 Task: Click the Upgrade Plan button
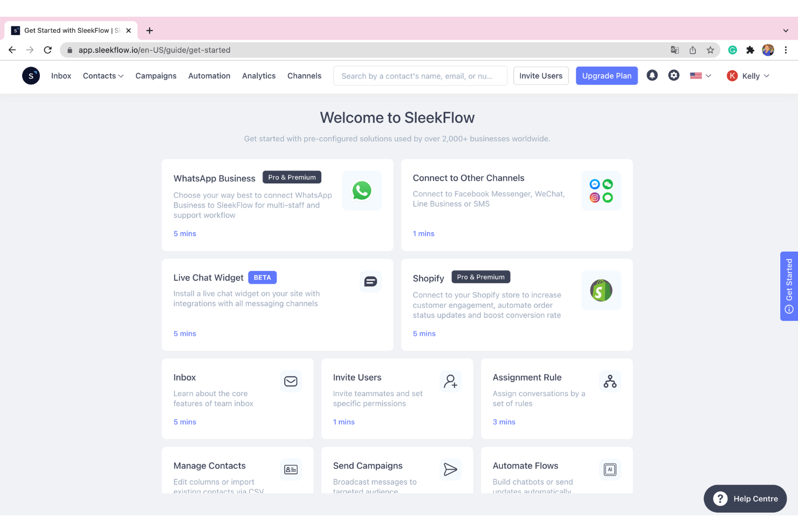pyautogui.click(x=607, y=76)
